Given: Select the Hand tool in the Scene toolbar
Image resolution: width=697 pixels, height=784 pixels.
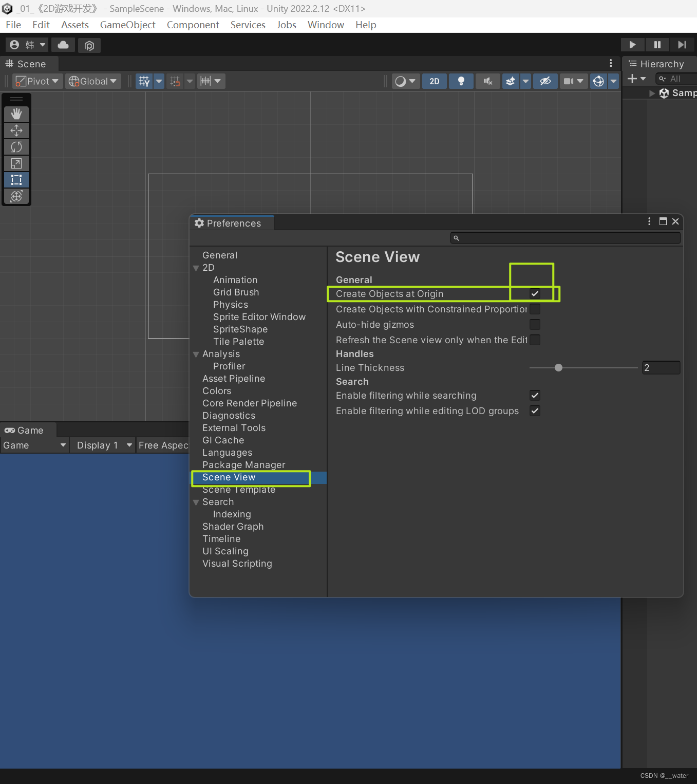Looking at the screenshot, I should point(16,114).
